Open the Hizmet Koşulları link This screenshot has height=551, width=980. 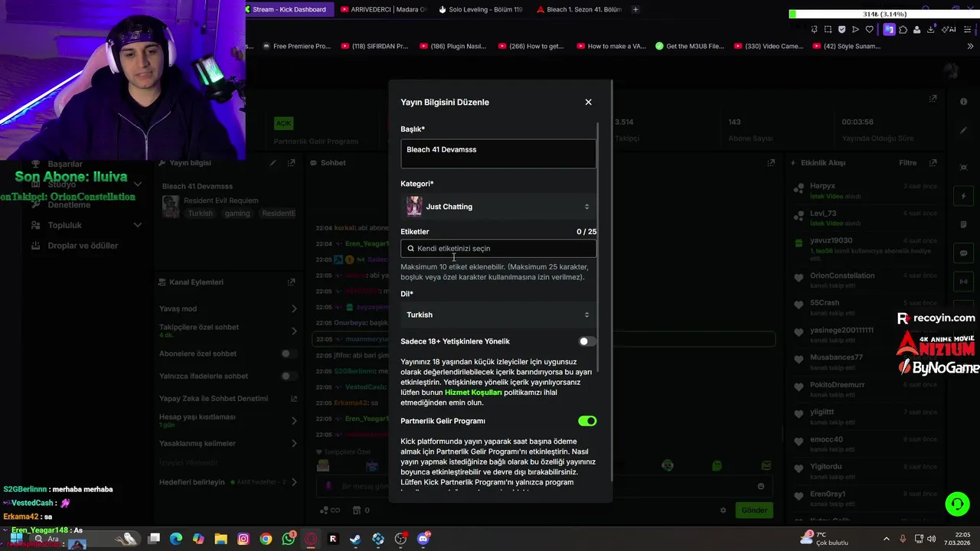click(473, 393)
